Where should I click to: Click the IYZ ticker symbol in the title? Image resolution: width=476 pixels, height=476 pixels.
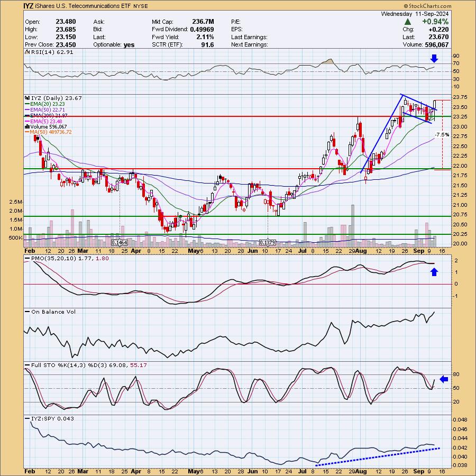coord(29,6)
